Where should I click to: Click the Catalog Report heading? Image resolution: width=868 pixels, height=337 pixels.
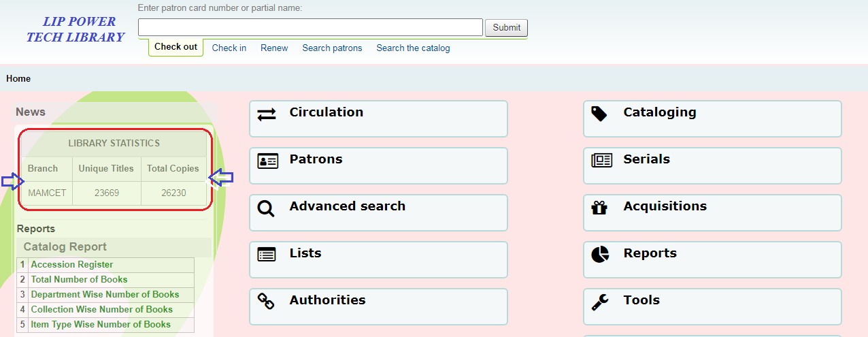click(x=65, y=246)
